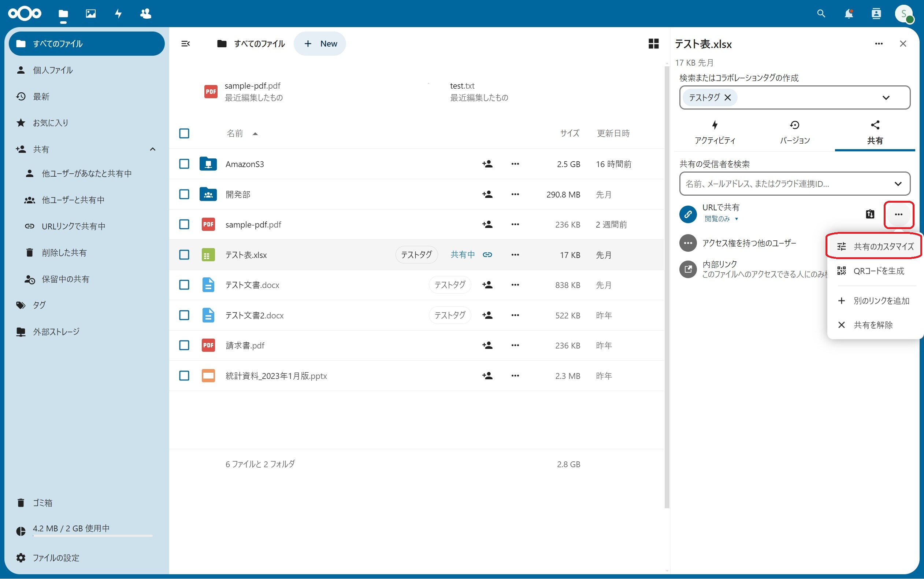Toggle the select-all files checkbox
The height and width of the screenshot is (579, 924).
click(x=184, y=133)
